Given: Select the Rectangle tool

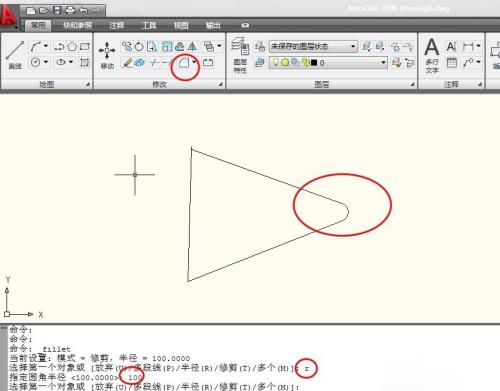Looking at the screenshot, I should [x=85, y=46].
